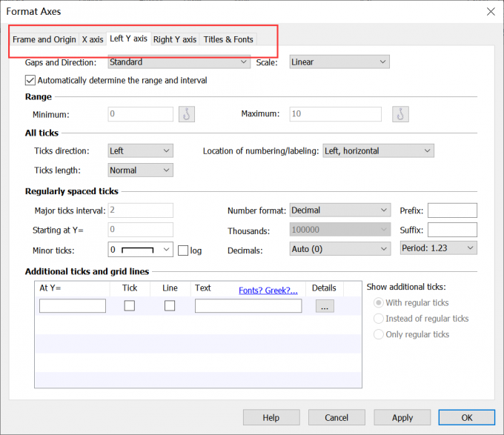504x435 pixels.
Task: Open the Number format Decimal dropdown
Action: tap(340, 210)
